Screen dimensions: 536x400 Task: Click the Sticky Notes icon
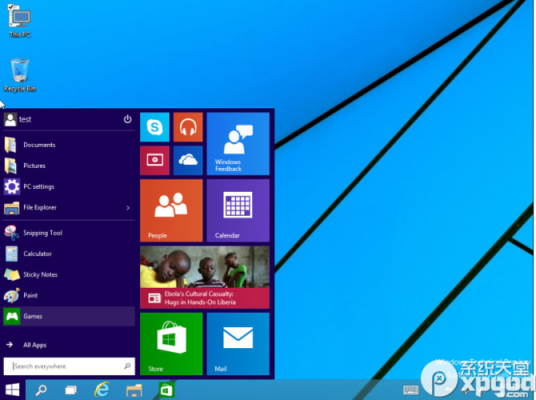point(12,275)
